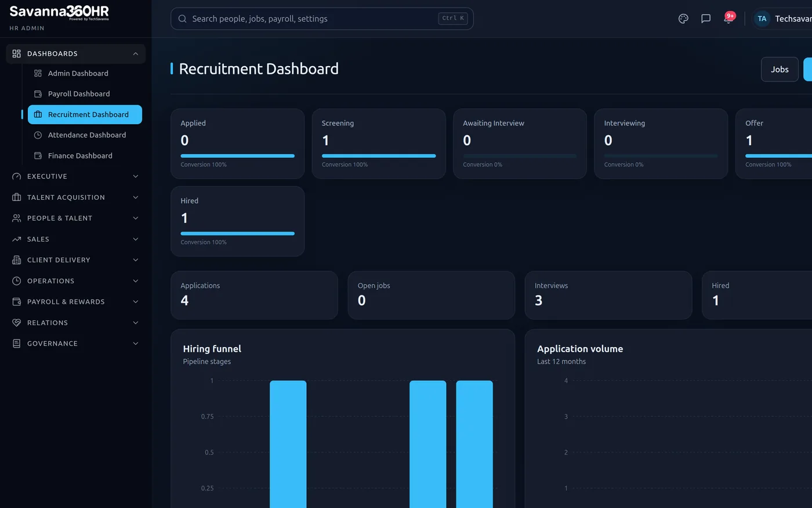Click the Ctrl K shortcut badge

pos(453,19)
